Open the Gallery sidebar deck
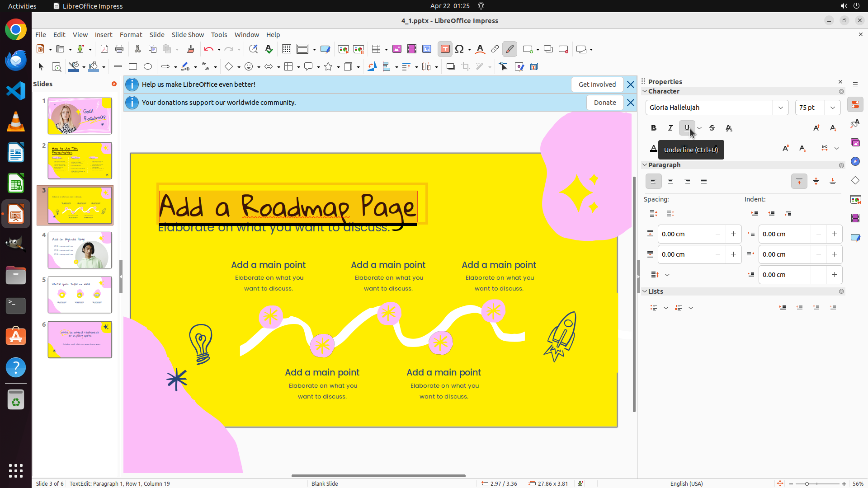Viewport: 868px width, 488px height. [855, 142]
